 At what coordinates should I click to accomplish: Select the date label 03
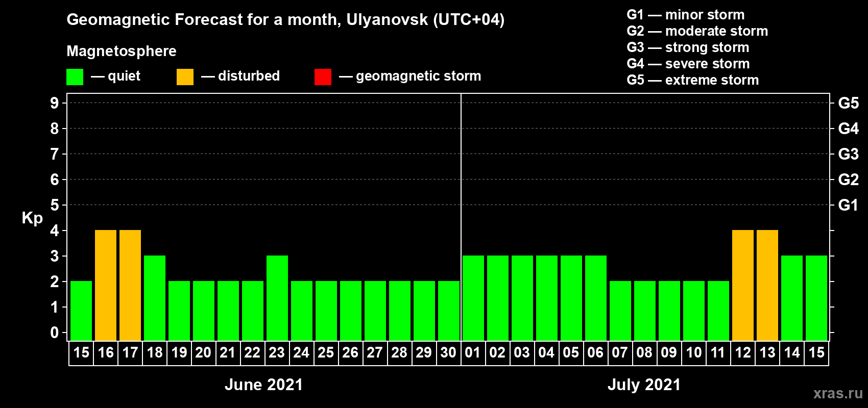[522, 353]
